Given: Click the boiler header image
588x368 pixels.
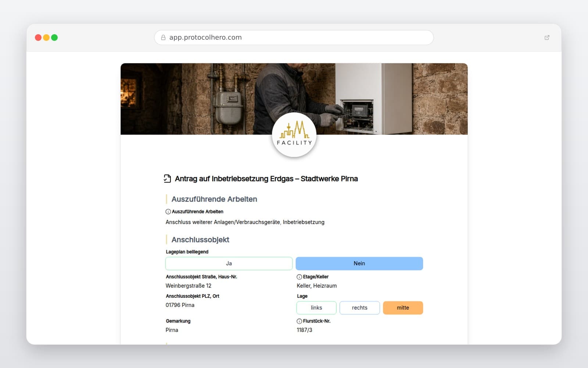Looking at the screenshot, I should [294, 99].
